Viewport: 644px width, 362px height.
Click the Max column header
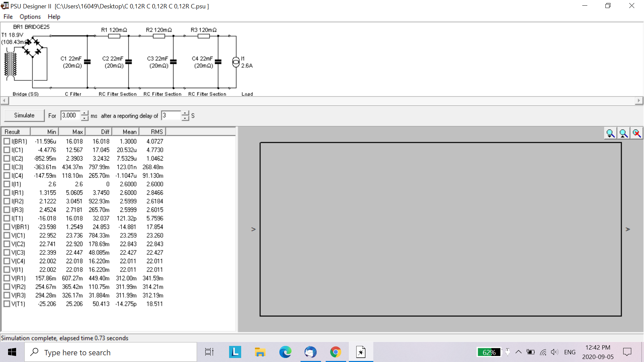tap(72, 132)
